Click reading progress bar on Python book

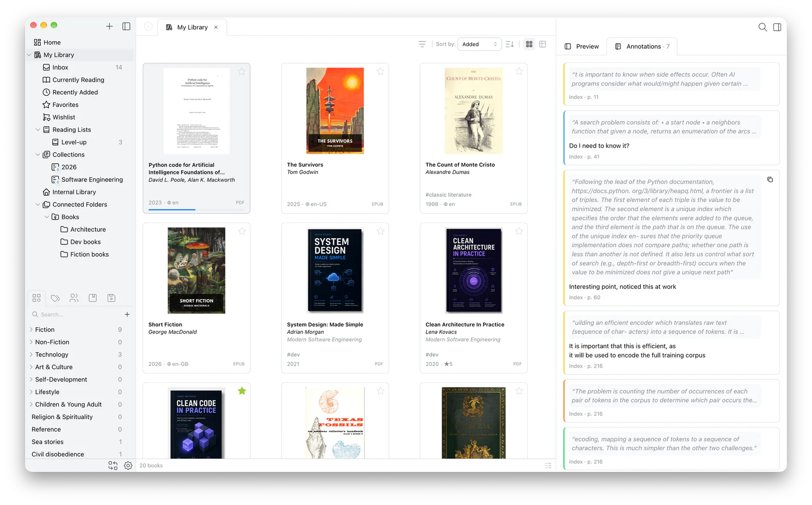tap(196, 209)
